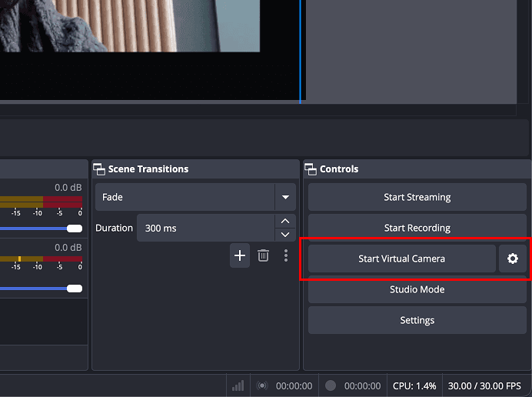Start the Virtual Camera
The width and height of the screenshot is (532, 397).
pyautogui.click(x=401, y=259)
